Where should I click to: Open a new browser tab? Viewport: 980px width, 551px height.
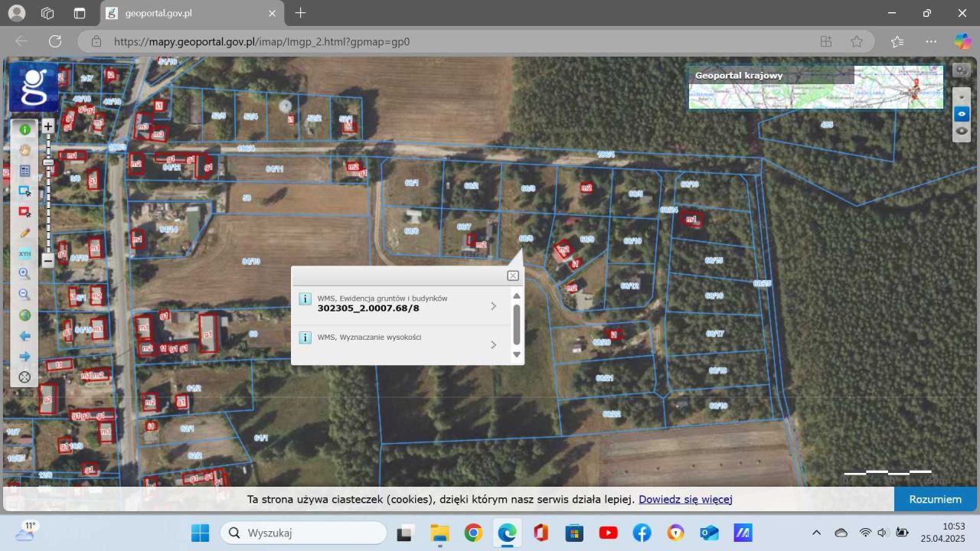coord(300,13)
